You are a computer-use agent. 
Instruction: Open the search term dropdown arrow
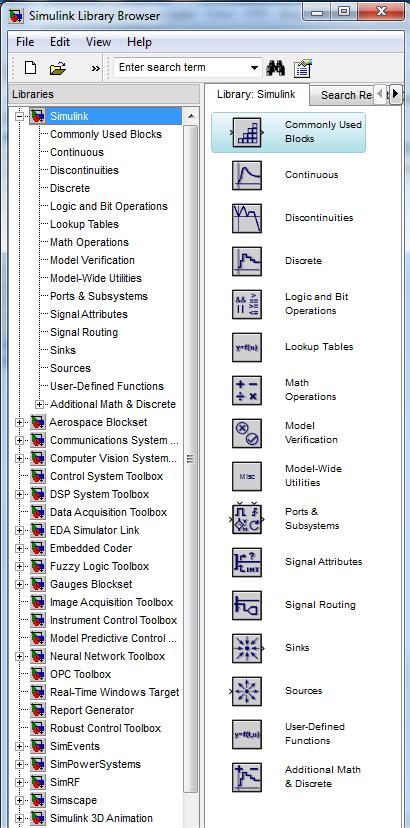coord(254,68)
